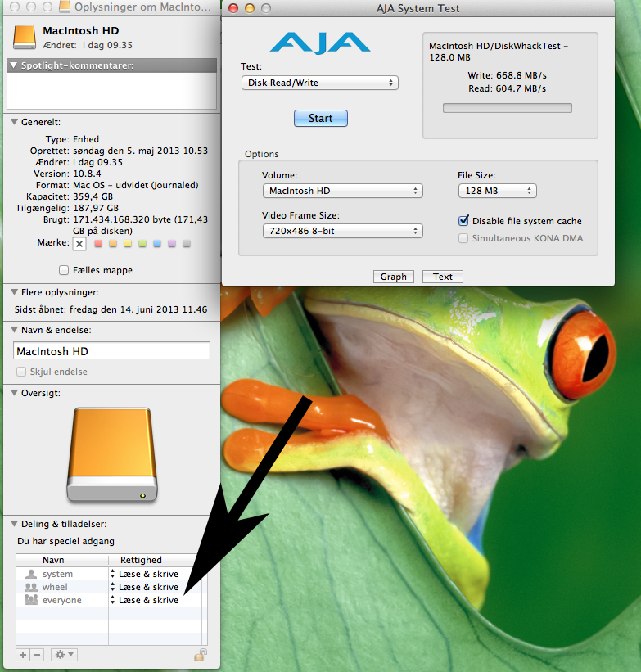Edit the MacIntosh HD name field
Image resolution: width=641 pixels, height=672 pixels.
tap(111, 351)
